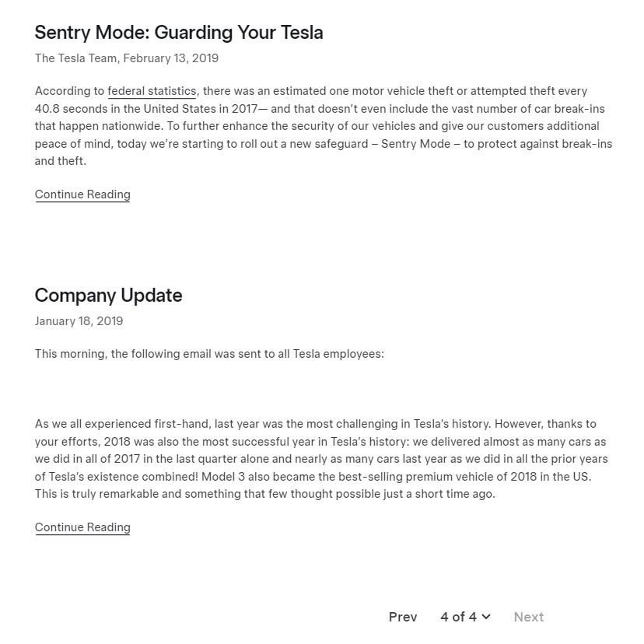Select the "January 18, 2019" publication date
This screenshot has width=644, height=644.
tap(79, 320)
